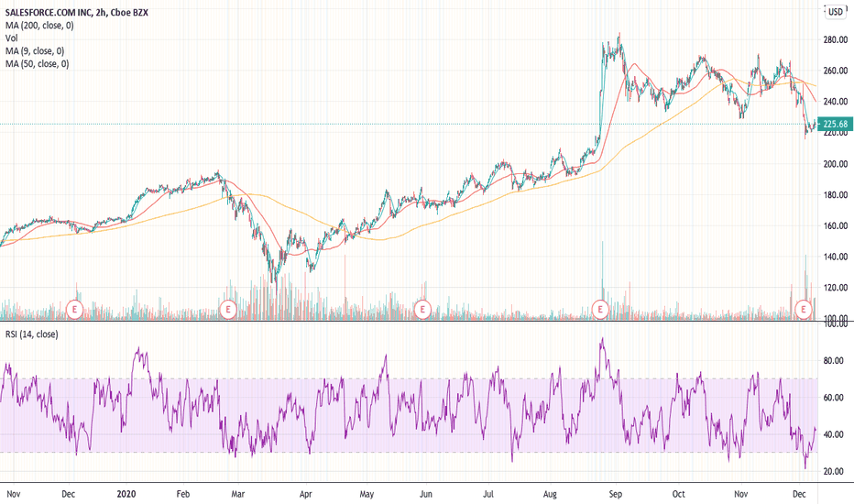The image size is (854, 504).
Task: Click the Jun label on the time axis
Action: [x=426, y=494]
